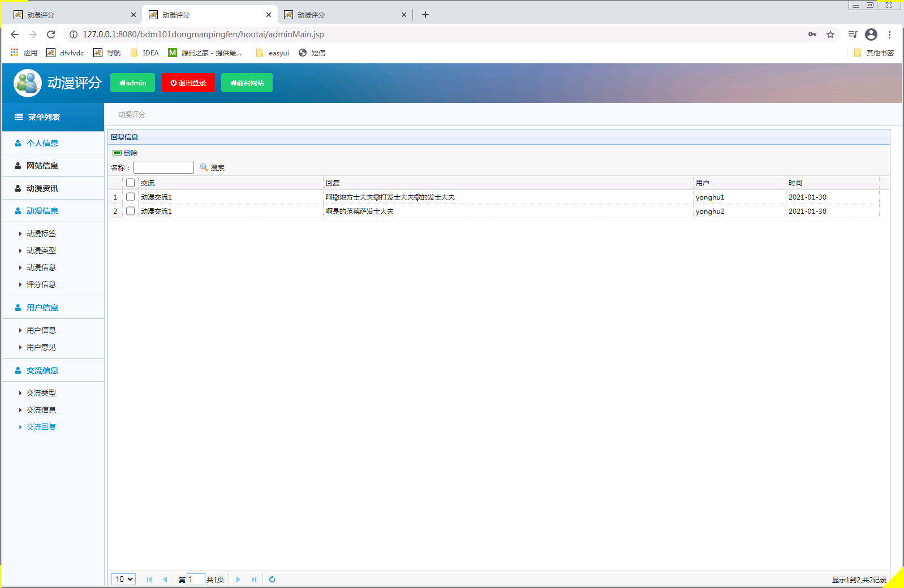Open new browser tab with plus icon
The image size is (904, 588).
[x=425, y=15]
